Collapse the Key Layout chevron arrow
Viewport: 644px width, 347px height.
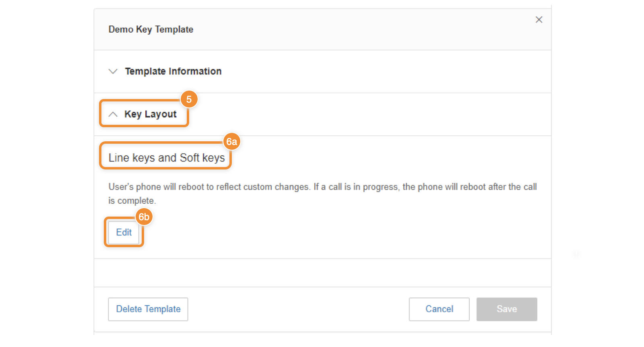tap(113, 114)
